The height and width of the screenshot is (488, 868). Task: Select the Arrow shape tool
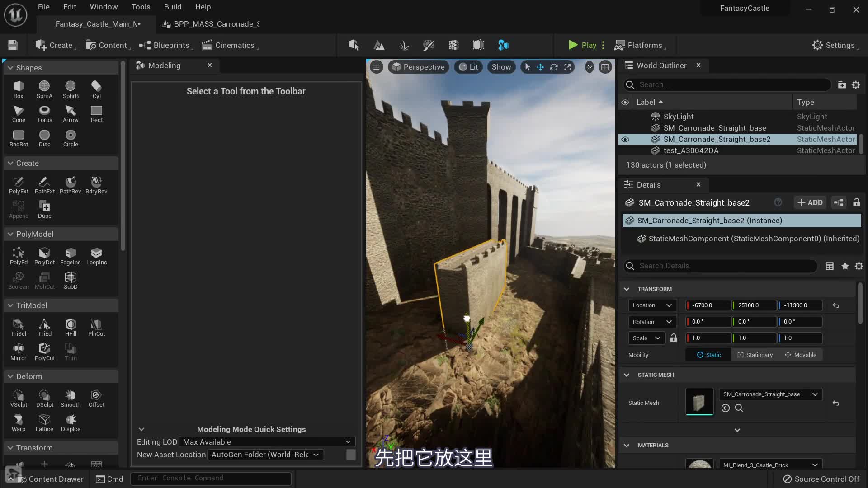click(71, 114)
